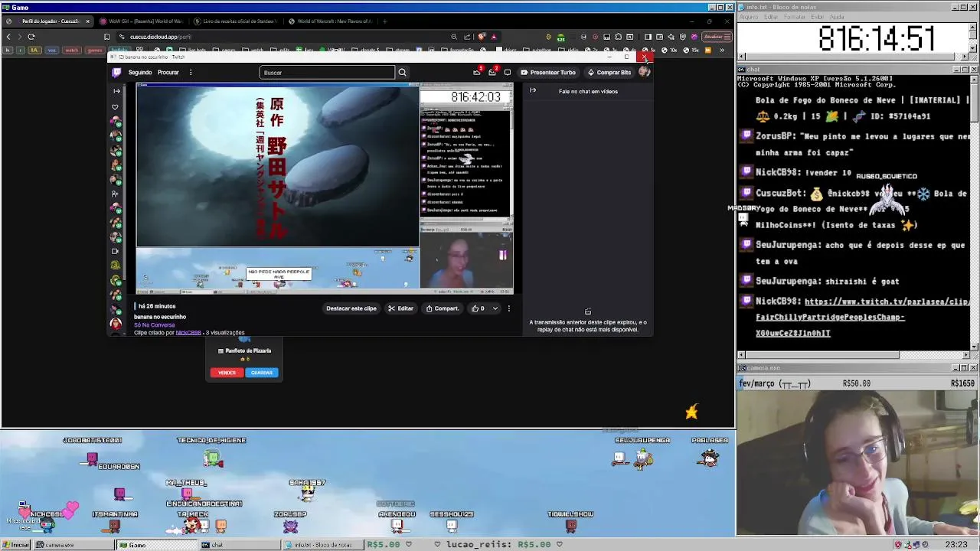Open the Só Na Conversa category link
Viewport: 980px width, 551px height.
tap(154, 324)
